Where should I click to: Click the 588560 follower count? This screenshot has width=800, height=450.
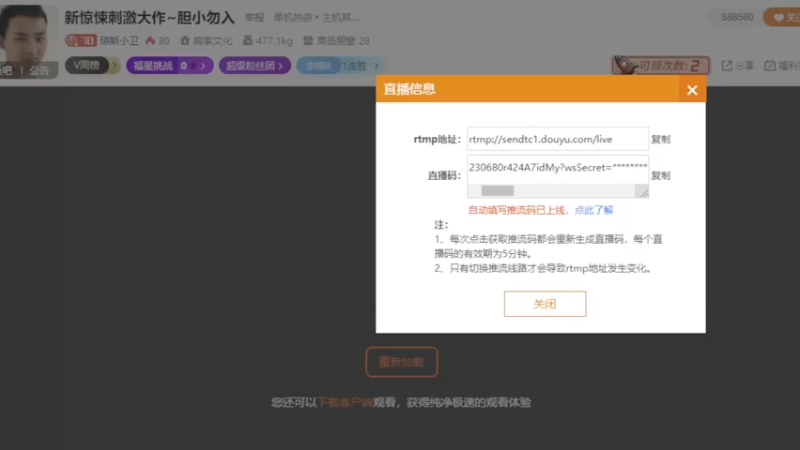[737, 17]
